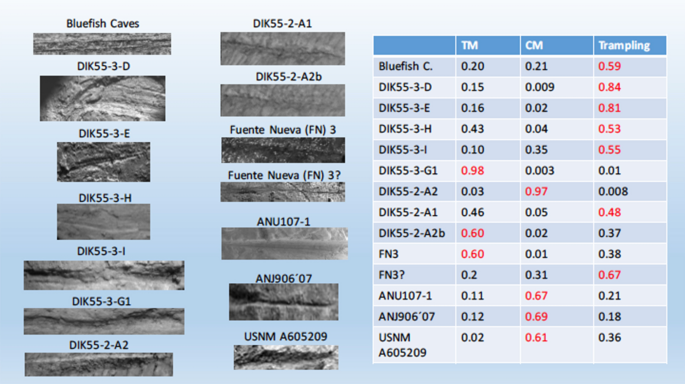
Task: Select the DIK55-2-A2b mark photo
Action: tap(283, 100)
